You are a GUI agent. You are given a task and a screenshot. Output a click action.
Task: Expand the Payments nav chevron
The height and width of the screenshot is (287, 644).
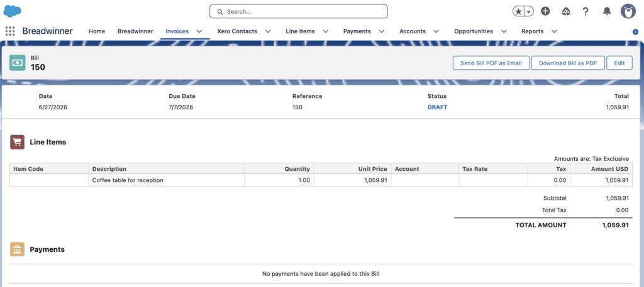point(382,31)
